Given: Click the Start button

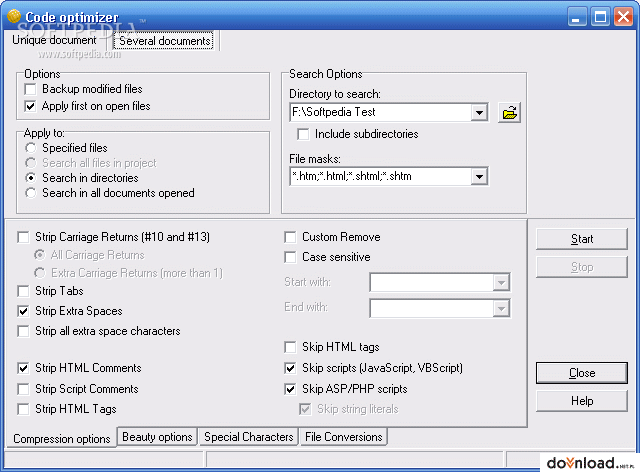Looking at the screenshot, I should pyautogui.click(x=582, y=239).
